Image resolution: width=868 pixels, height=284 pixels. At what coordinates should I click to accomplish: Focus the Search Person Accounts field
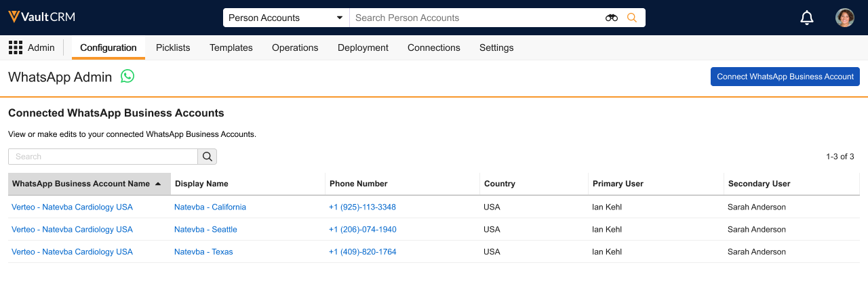[x=475, y=18]
